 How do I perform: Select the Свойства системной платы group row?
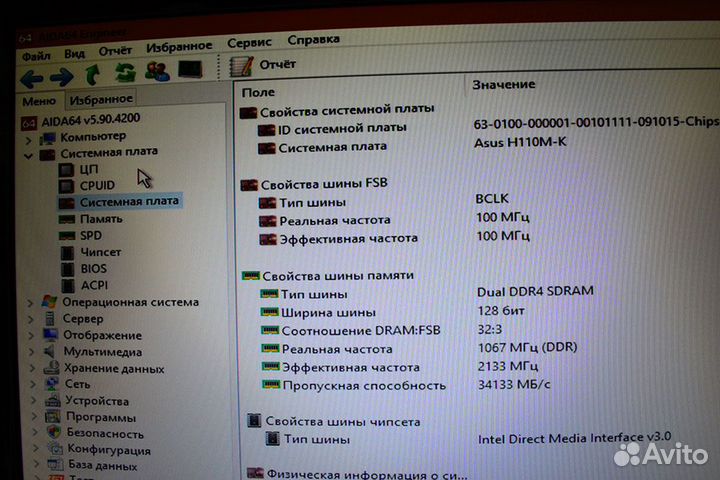tap(337, 111)
